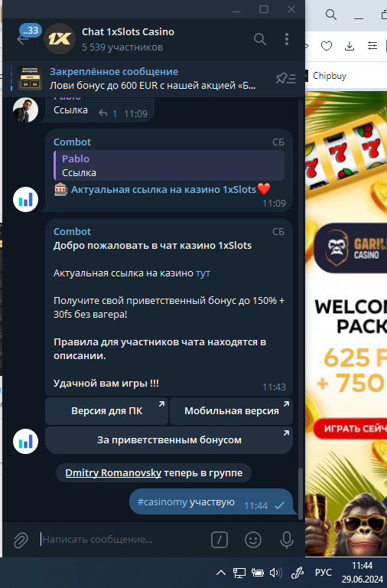Viewport: 387px width, 588px height.
Task: Open browser downloads arrow icon
Action: (350, 46)
